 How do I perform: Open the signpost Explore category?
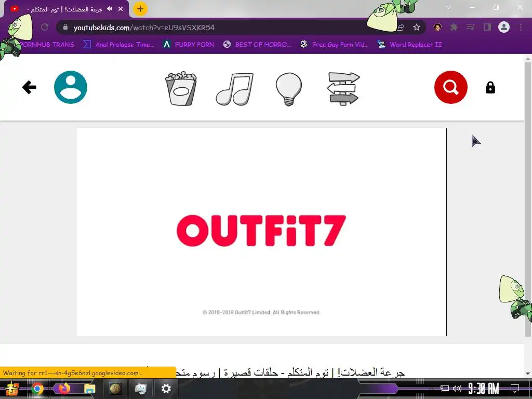point(343,88)
